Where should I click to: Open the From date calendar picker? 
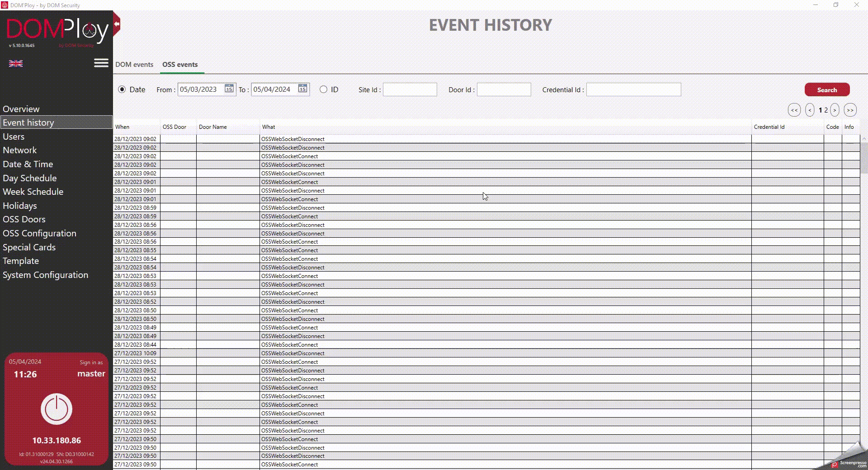229,89
